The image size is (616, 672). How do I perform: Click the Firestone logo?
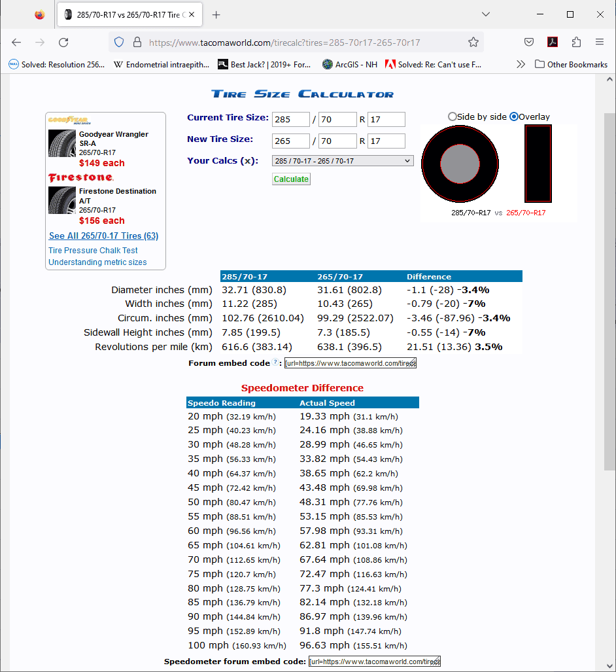point(81,177)
